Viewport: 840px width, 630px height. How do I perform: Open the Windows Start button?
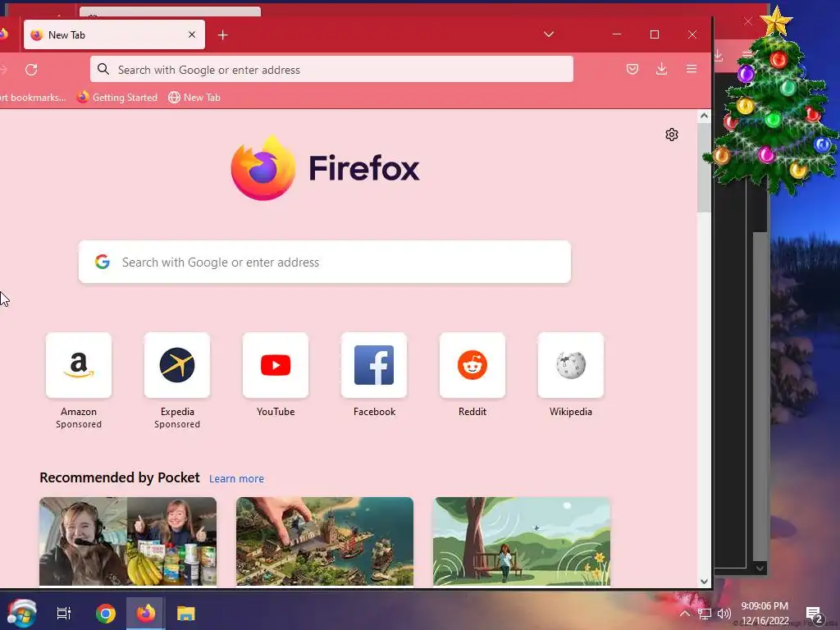21,614
